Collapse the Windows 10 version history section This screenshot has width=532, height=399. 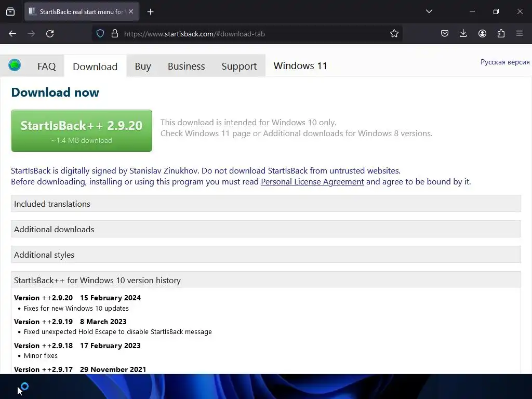click(266, 280)
